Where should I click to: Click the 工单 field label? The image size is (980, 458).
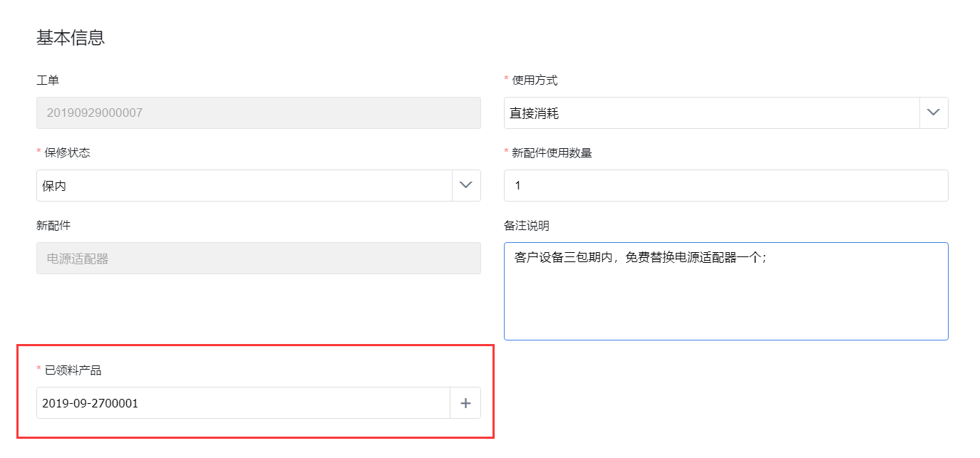click(x=48, y=80)
